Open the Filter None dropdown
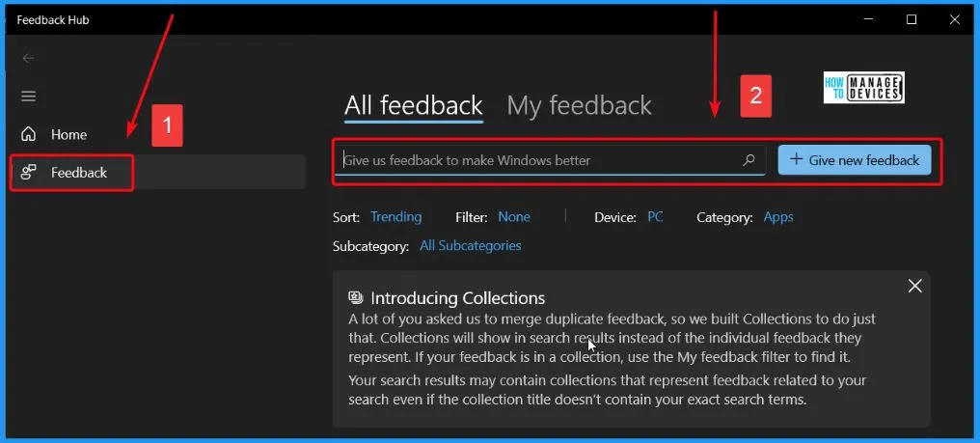The width and height of the screenshot is (980, 443). click(514, 217)
